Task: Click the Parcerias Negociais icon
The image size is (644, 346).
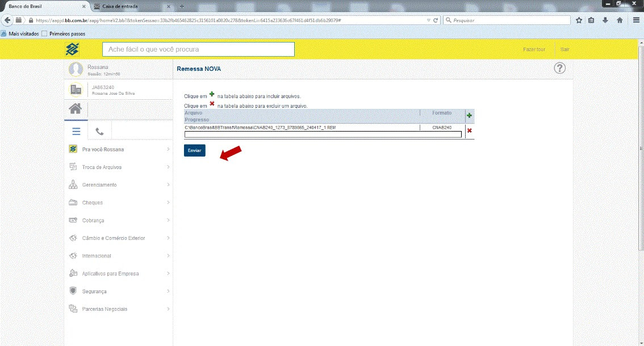Action: (x=73, y=309)
